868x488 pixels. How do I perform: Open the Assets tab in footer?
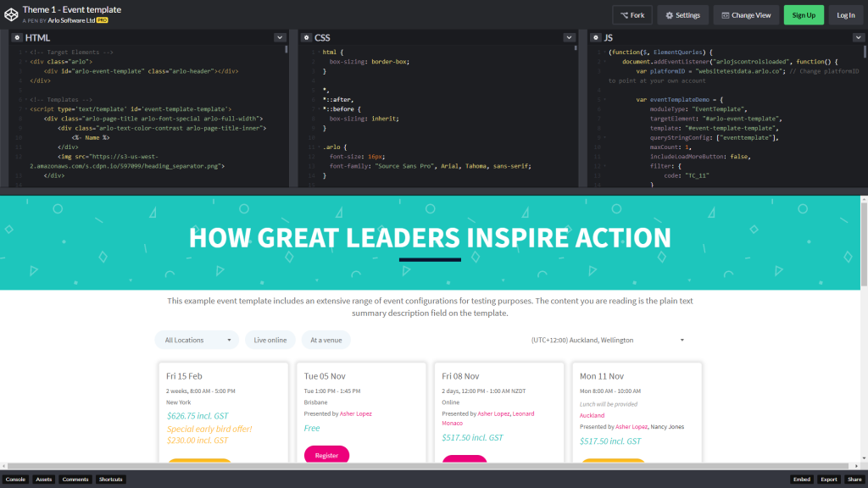coord(44,480)
